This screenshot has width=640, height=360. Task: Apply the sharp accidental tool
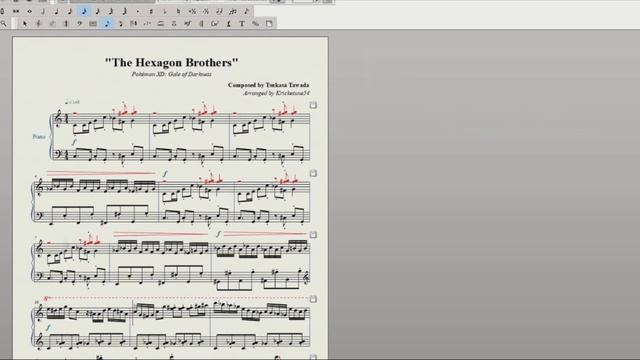pos(151,11)
